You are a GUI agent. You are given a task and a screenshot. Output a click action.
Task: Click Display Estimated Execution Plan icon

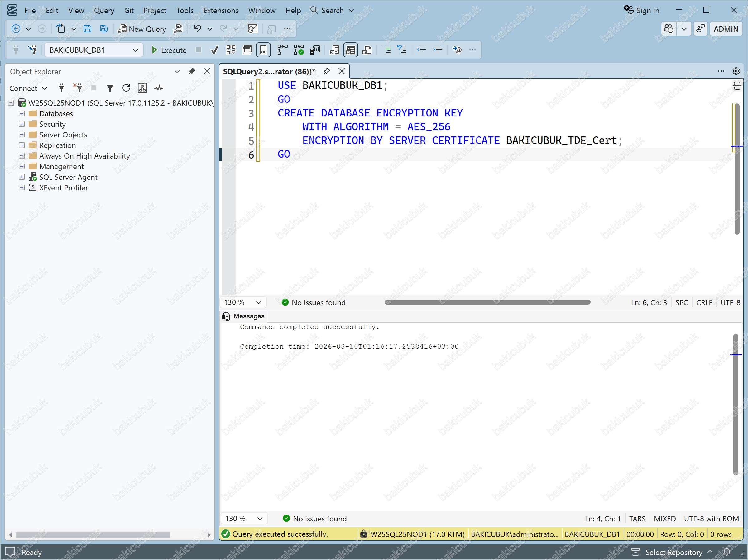(231, 50)
